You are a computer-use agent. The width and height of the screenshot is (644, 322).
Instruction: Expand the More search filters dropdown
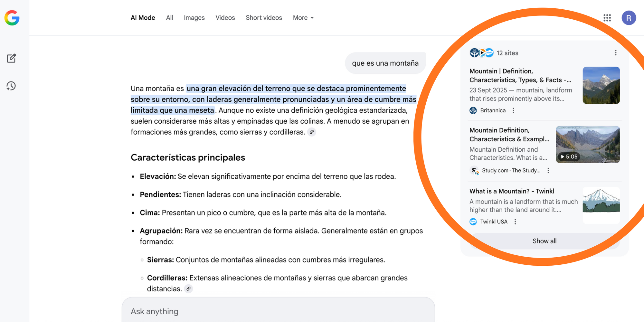pos(303,18)
